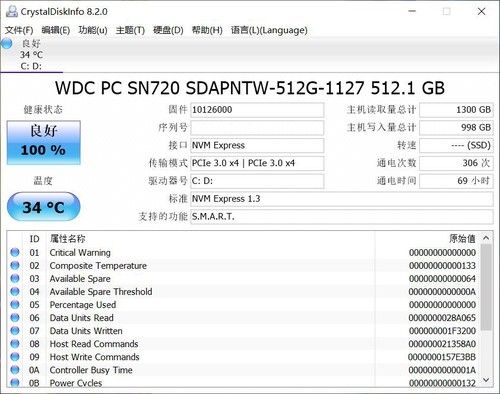
Task: Click status orb for Available Spare Threshold row
Action: click(x=15, y=291)
